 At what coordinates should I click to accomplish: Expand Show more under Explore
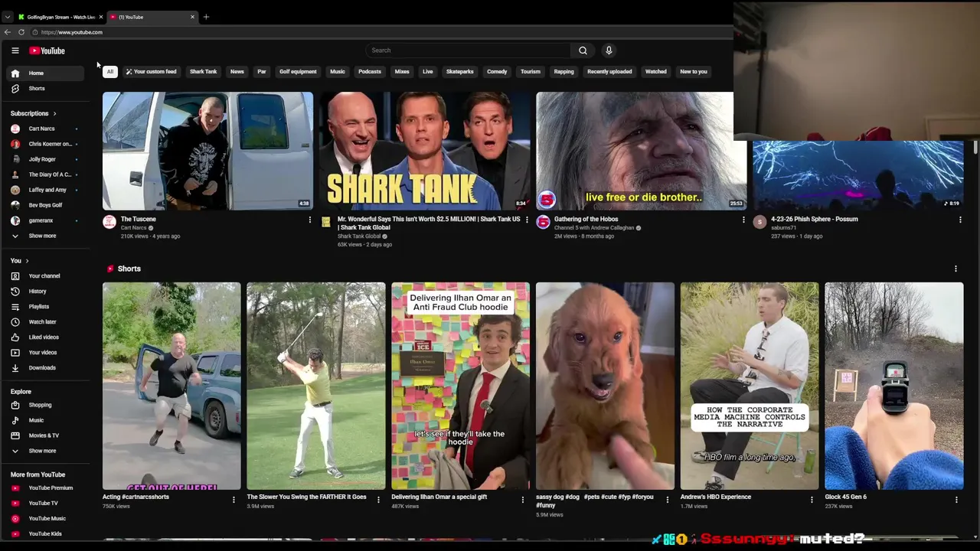tap(44, 451)
